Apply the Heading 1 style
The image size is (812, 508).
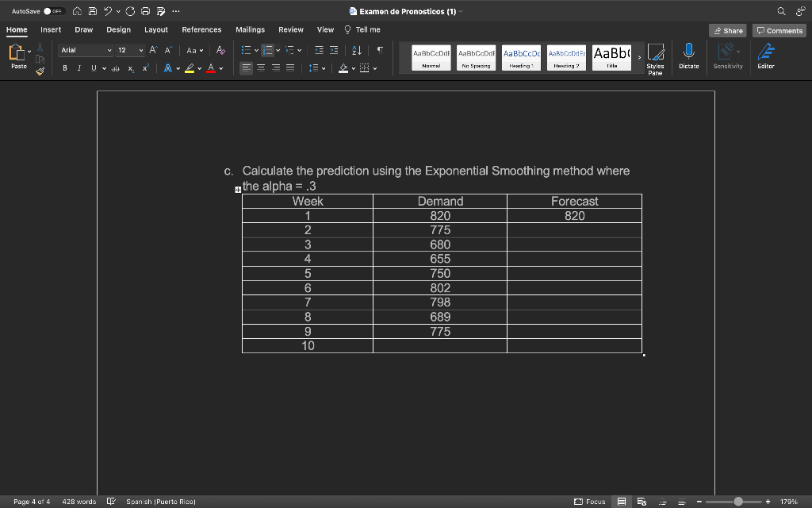coord(520,56)
